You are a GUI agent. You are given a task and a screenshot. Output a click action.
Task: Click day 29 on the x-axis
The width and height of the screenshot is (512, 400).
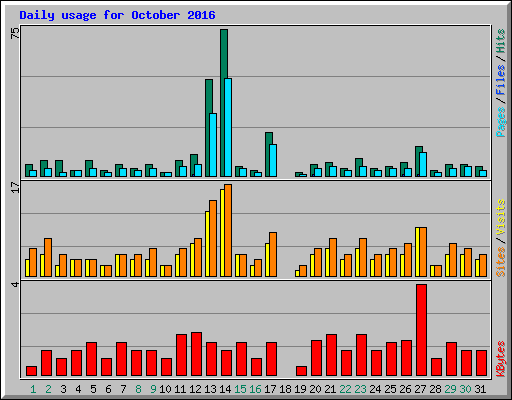click(450, 389)
